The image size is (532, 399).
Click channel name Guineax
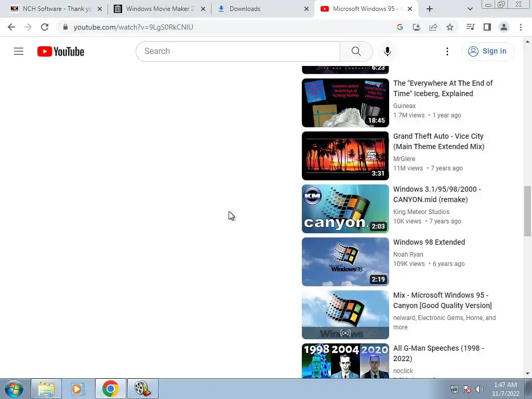point(404,106)
